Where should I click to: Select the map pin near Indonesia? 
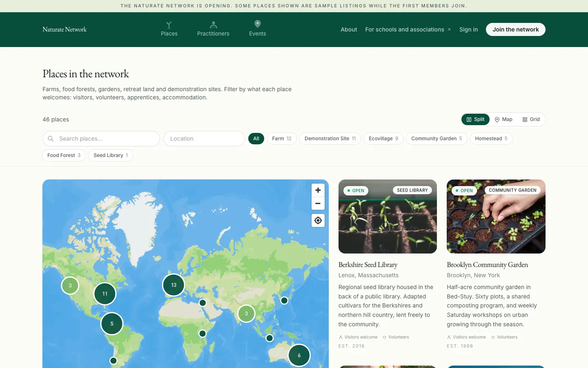click(269, 338)
